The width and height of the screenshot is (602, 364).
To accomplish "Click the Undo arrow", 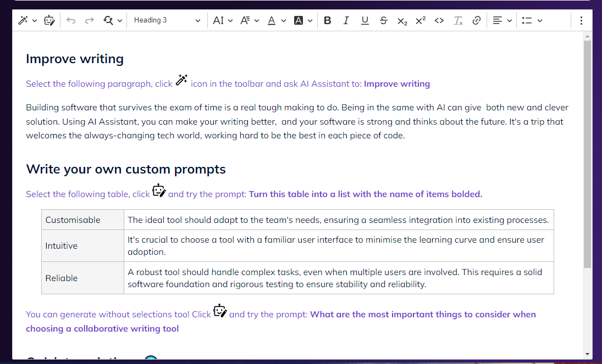I will coord(71,20).
